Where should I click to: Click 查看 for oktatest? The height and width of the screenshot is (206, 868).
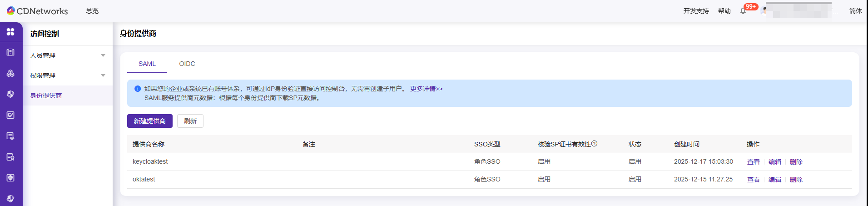pyautogui.click(x=754, y=180)
